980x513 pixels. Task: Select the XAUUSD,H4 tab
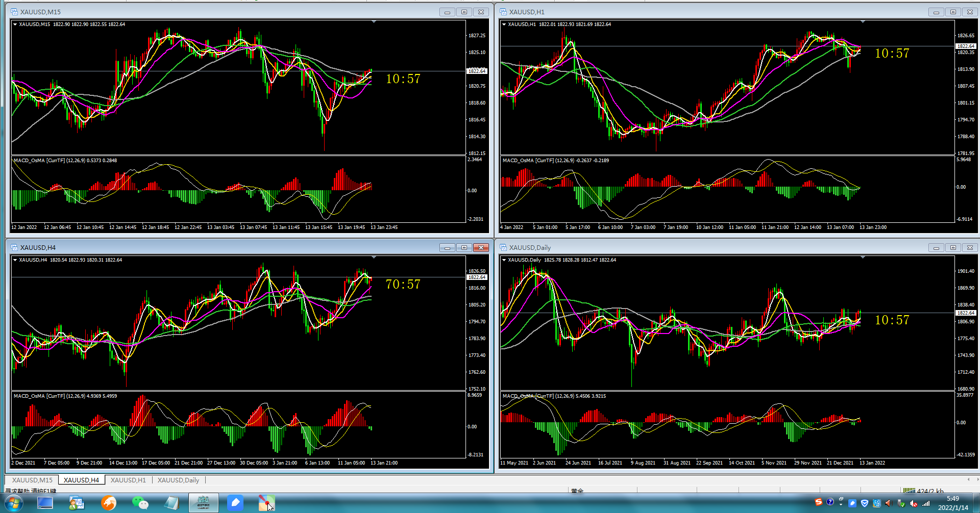pos(81,480)
